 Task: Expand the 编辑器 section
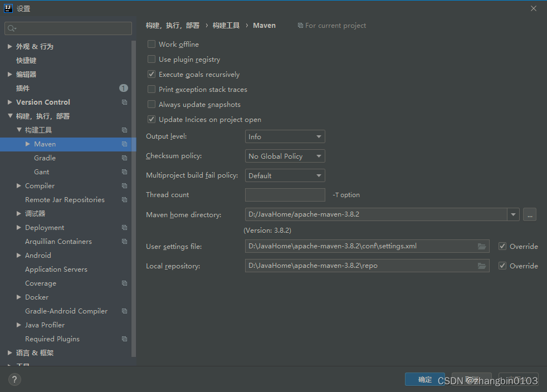(10, 74)
